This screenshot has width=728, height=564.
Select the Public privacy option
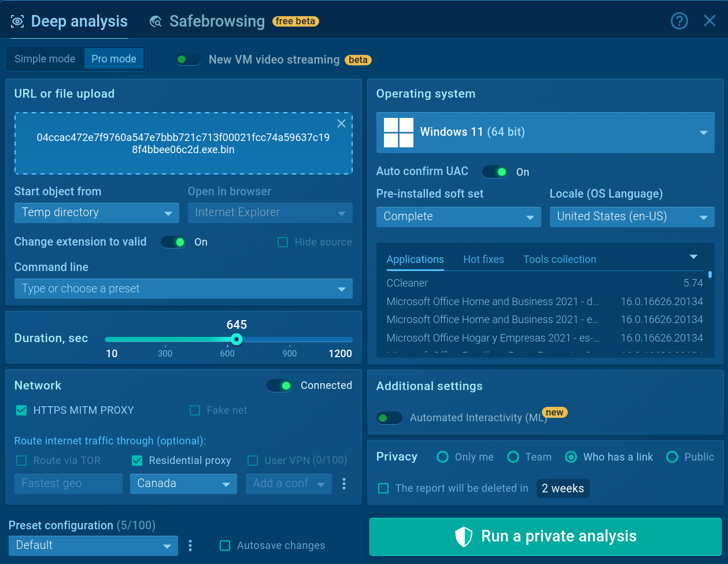click(672, 457)
